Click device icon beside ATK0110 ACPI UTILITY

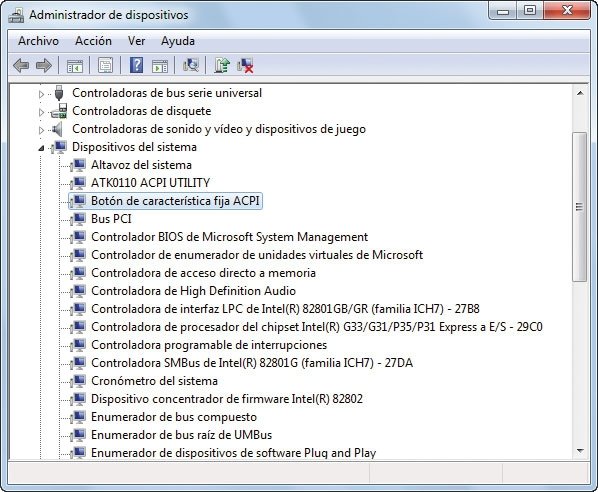[x=78, y=183]
